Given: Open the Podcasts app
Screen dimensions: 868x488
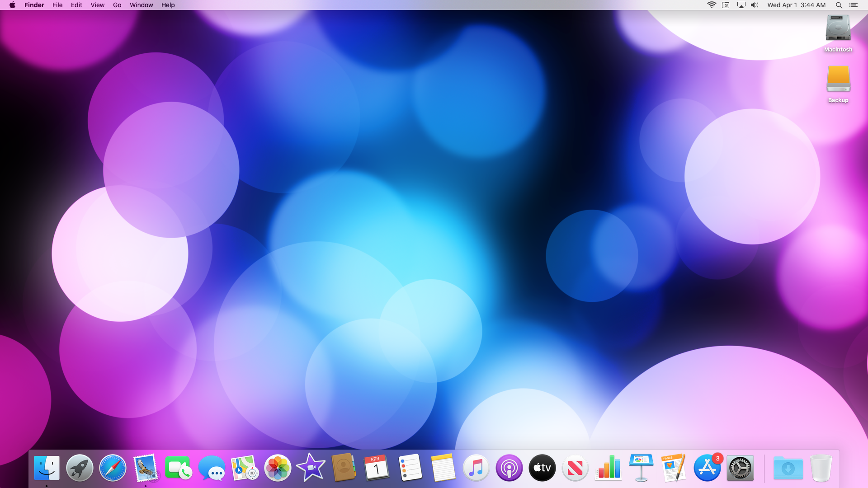Looking at the screenshot, I should [509, 468].
